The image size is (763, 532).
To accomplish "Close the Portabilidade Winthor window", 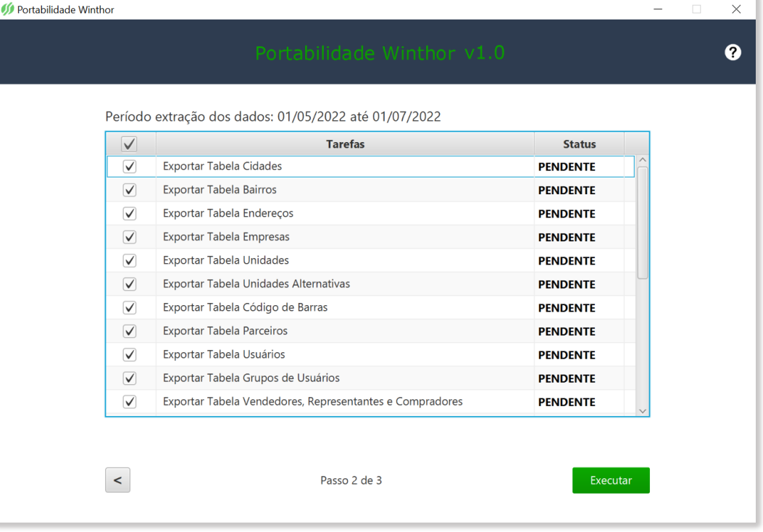I will (735, 9).
